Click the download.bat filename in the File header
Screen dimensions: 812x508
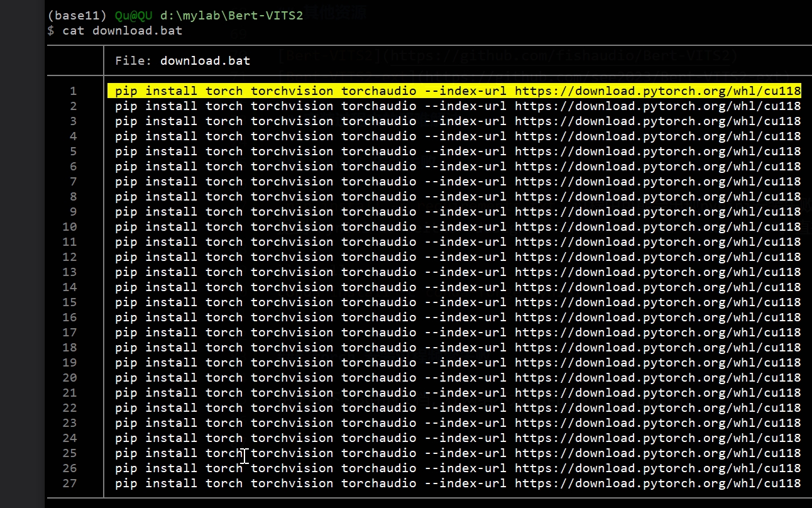coord(205,61)
